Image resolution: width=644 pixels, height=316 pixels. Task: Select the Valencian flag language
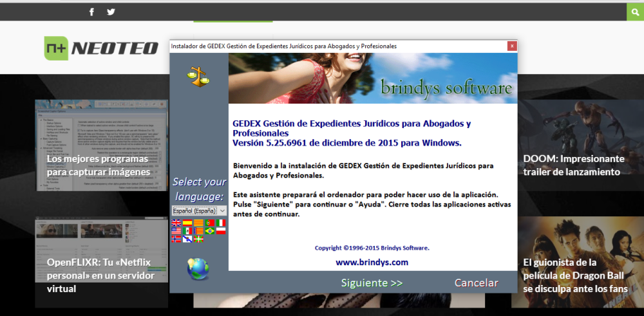[x=199, y=231]
